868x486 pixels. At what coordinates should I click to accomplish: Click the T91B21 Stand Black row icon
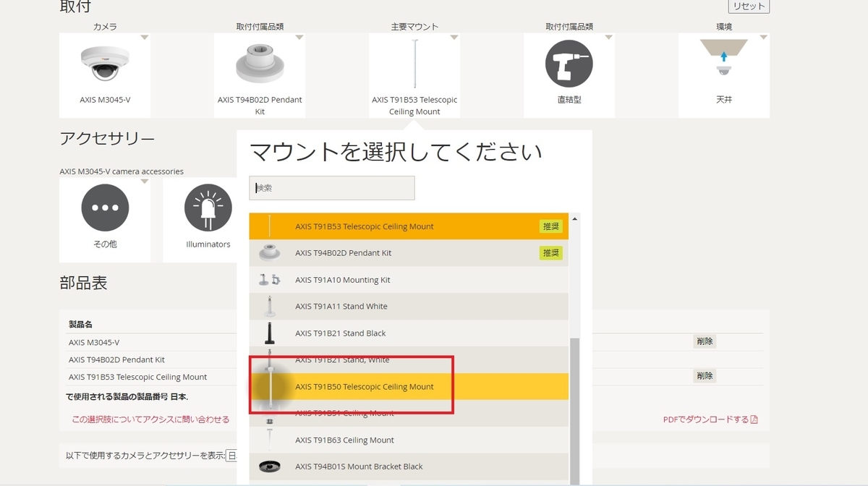[270, 333]
